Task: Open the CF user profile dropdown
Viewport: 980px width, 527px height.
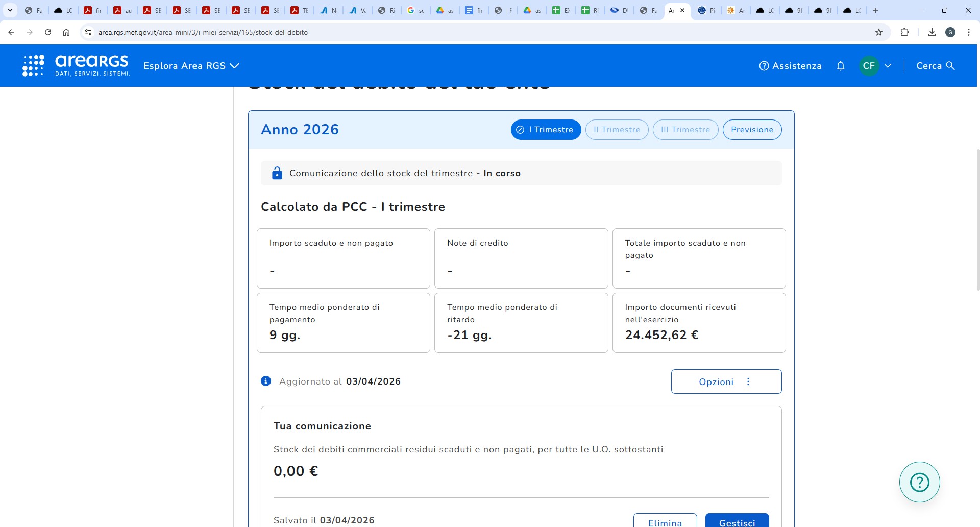Action: (x=875, y=66)
